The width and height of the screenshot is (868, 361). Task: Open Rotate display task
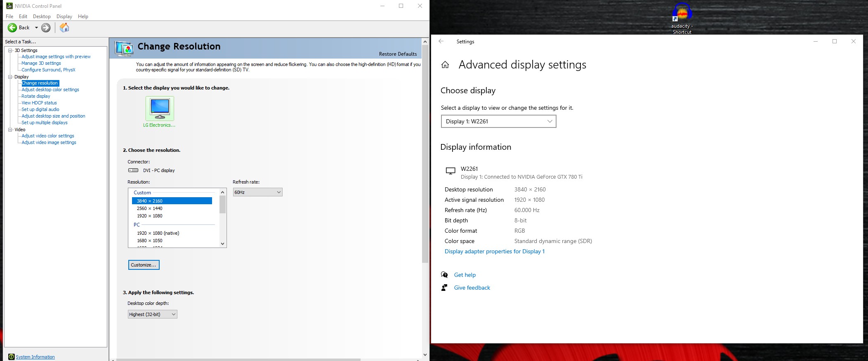(36, 96)
